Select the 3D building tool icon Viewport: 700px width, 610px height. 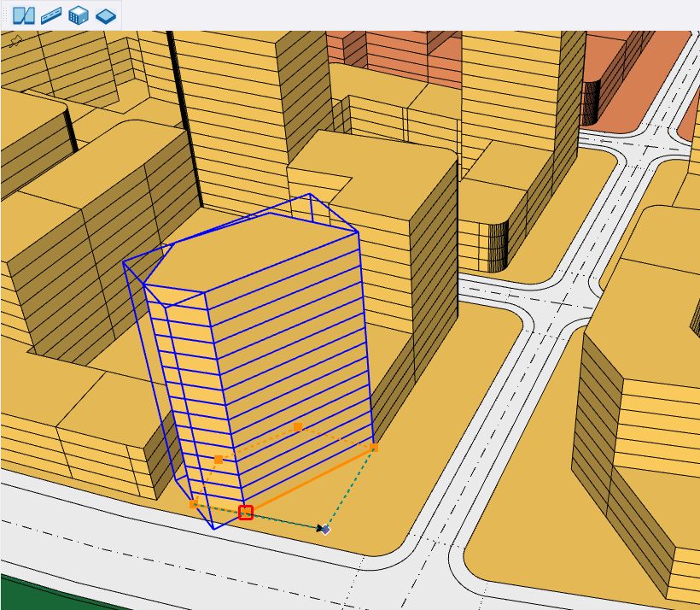click(x=79, y=15)
